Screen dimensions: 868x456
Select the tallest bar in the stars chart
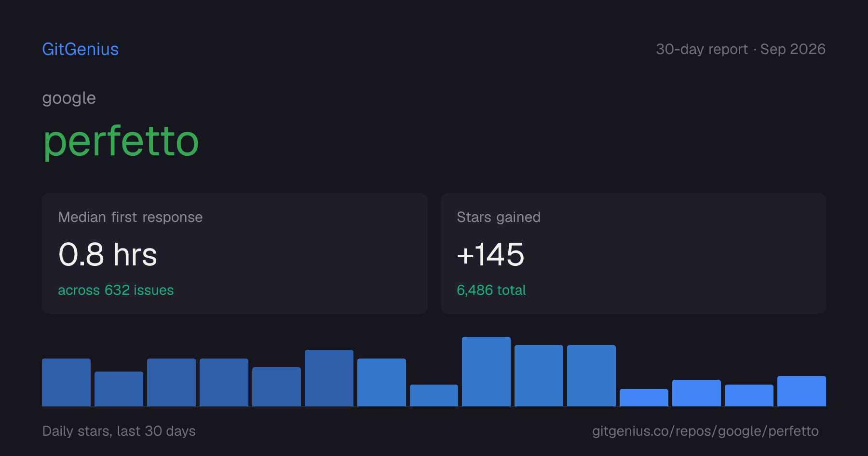tap(486, 372)
